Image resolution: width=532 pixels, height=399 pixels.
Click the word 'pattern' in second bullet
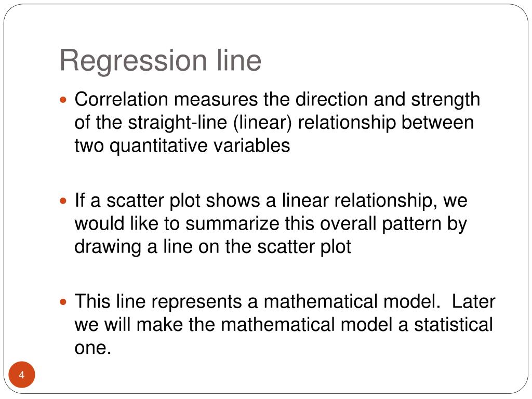click(x=411, y=223)
